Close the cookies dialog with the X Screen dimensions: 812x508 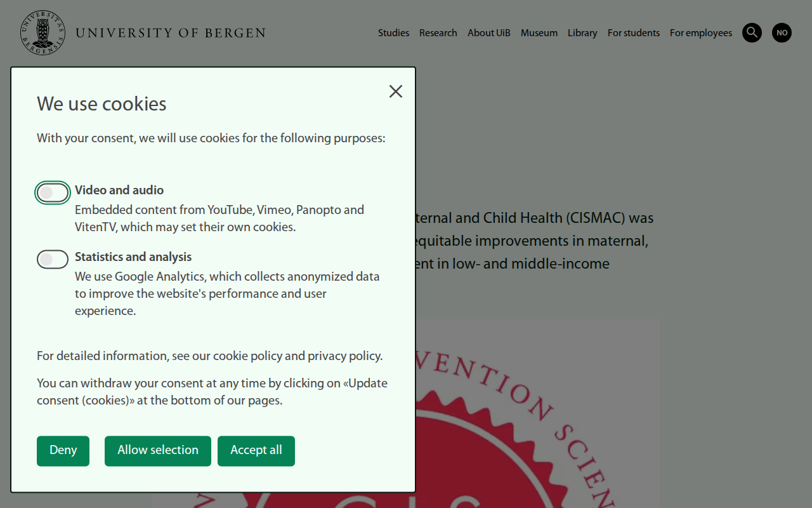click(396, 91)
